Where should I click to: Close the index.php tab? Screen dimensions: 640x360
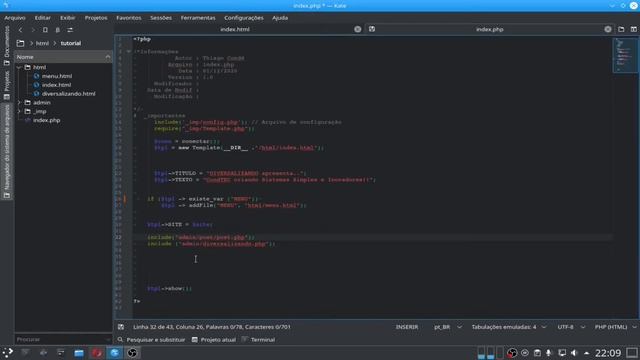[608, 29]
